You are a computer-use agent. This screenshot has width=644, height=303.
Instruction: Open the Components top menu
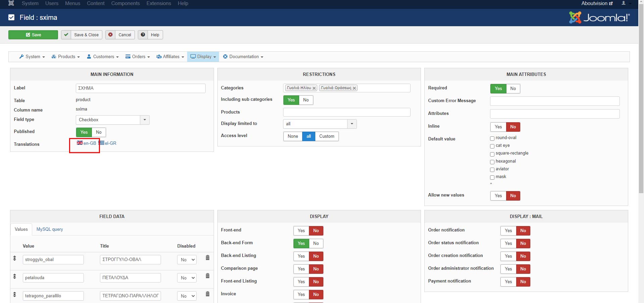click(x=125, y=3)
